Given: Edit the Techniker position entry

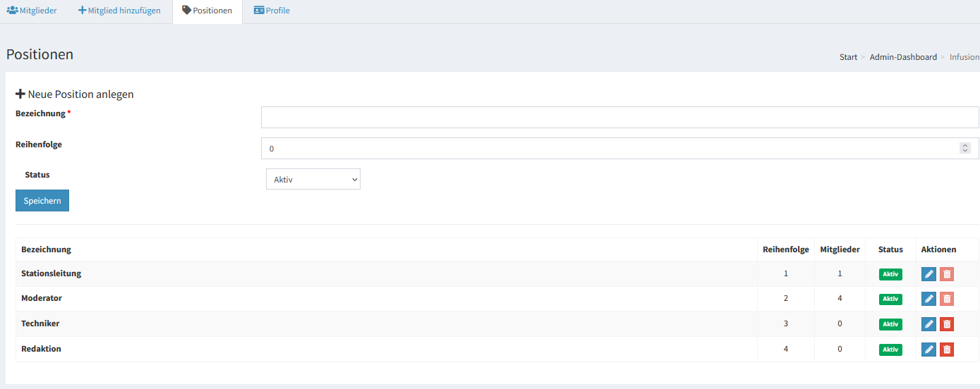Looking at the screenshot, I should click(x=928, y=324).
